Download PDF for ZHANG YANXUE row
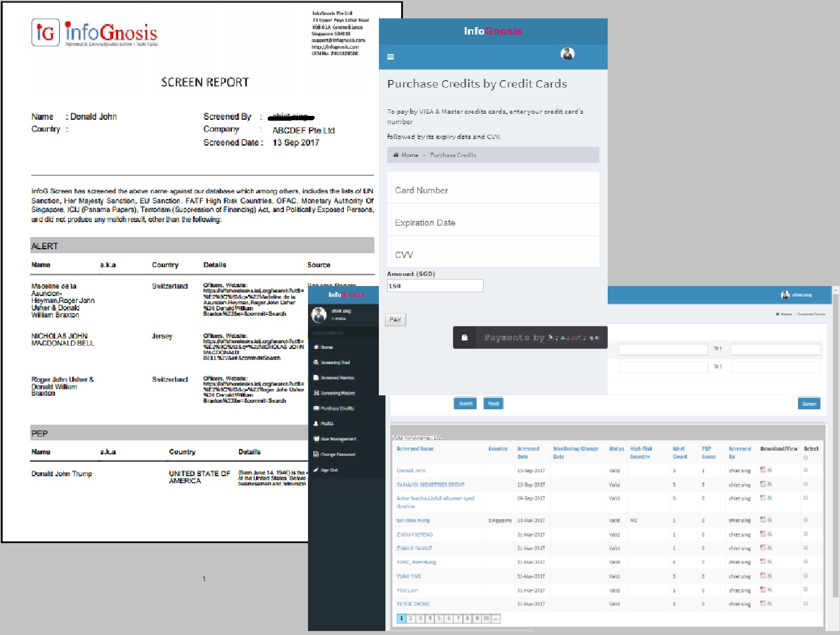 pyautogui.click(x=763, y=547)
